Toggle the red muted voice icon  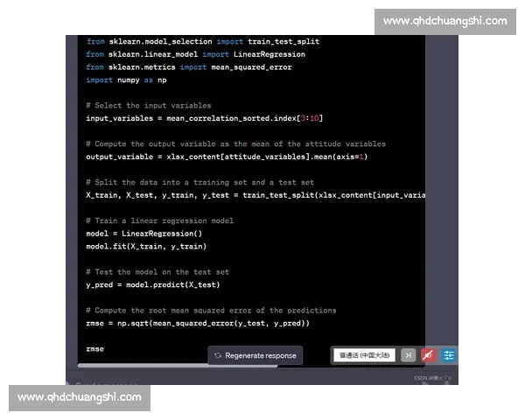[428, 355]
